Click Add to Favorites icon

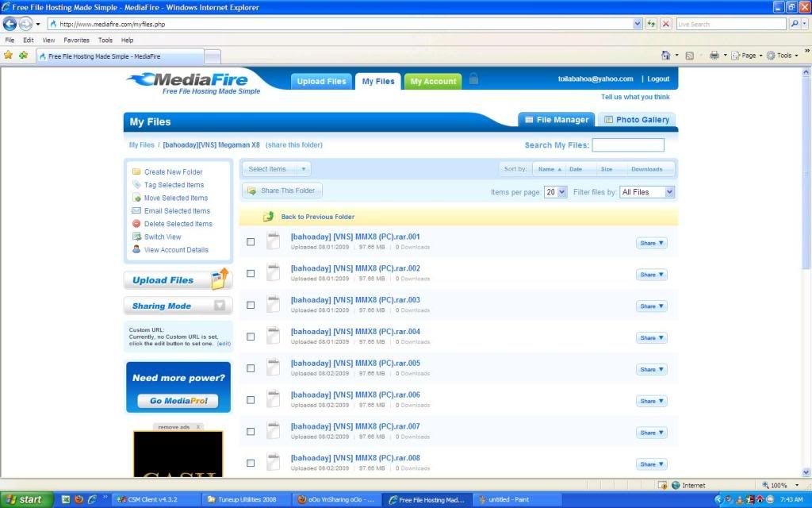pyautogui.click(x=23, y=55)
